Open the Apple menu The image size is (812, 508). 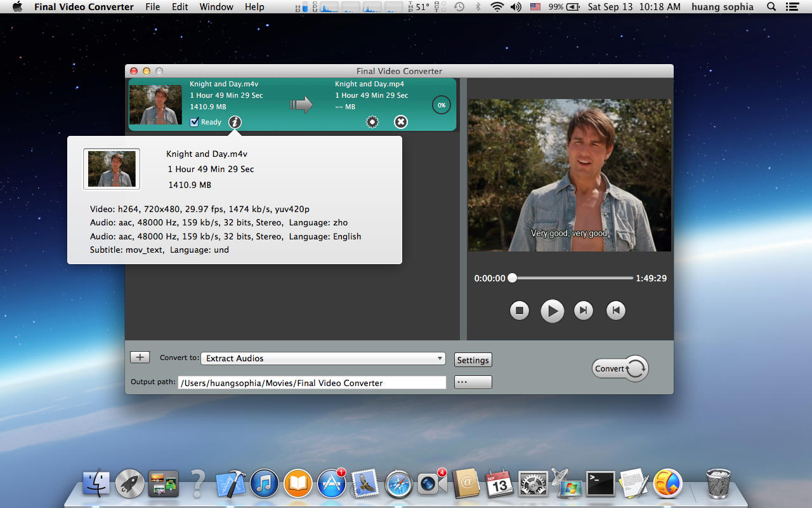[x=17, y=7]
